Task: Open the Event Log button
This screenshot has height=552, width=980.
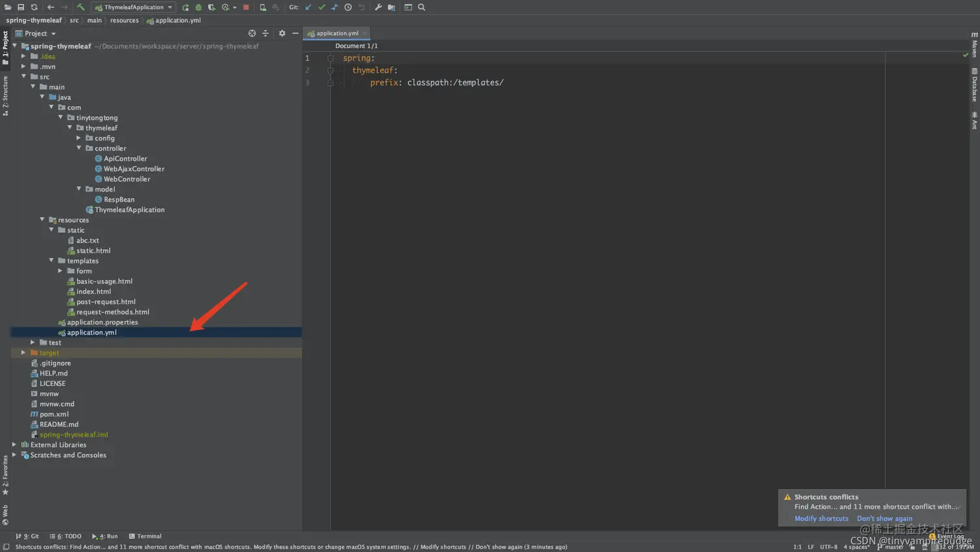Action: point(947,536)
